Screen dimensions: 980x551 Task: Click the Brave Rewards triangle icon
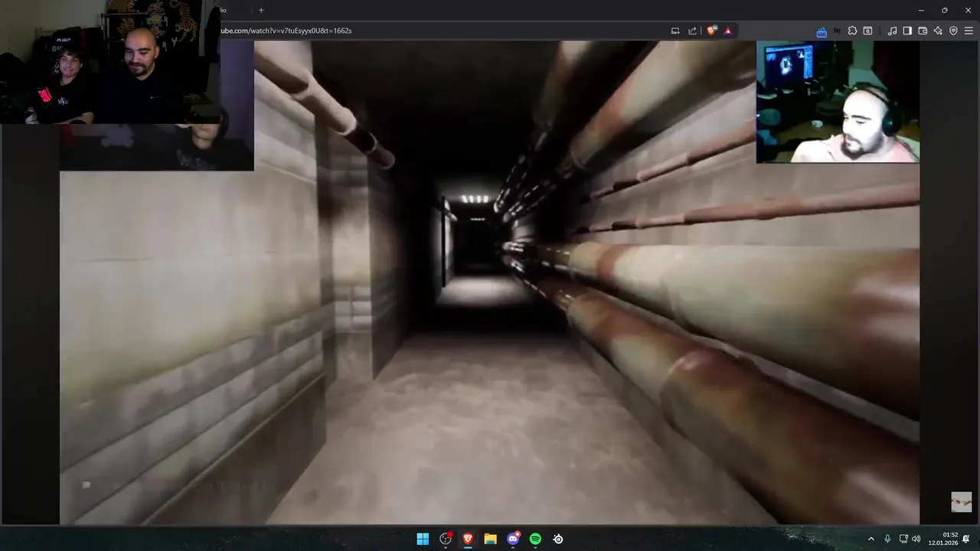pos(728,31)
